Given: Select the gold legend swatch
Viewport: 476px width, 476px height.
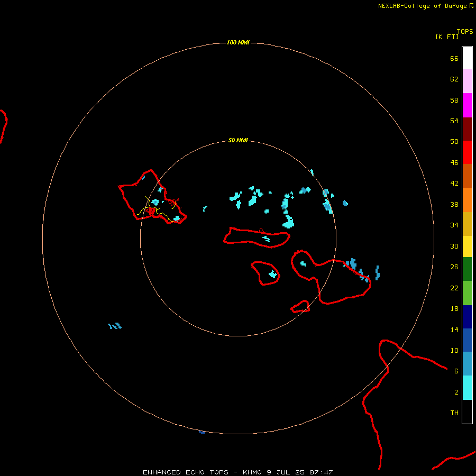Looking at the screenshot, I should coord(467,224).
